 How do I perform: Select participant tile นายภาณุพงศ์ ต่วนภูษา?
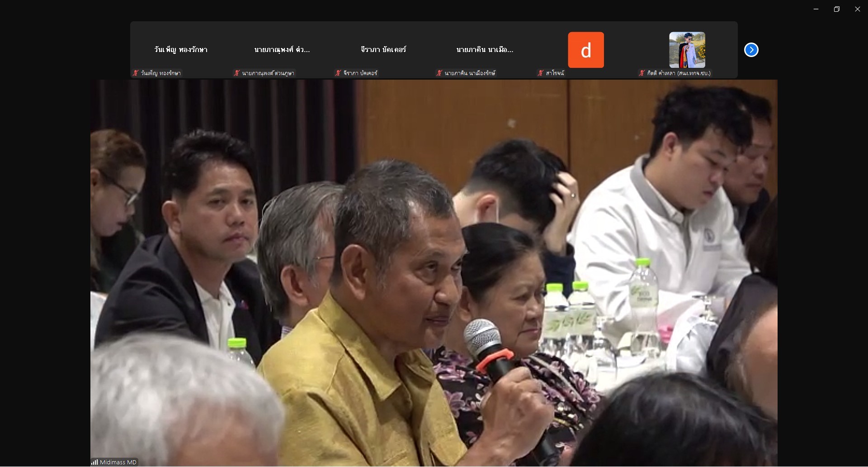(282, 50)
